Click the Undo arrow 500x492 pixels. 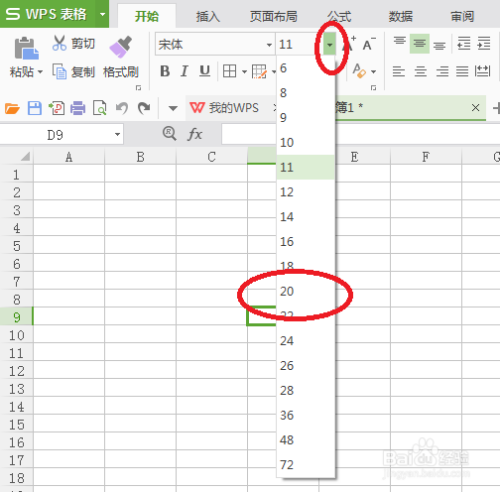[x=122, y=108]
